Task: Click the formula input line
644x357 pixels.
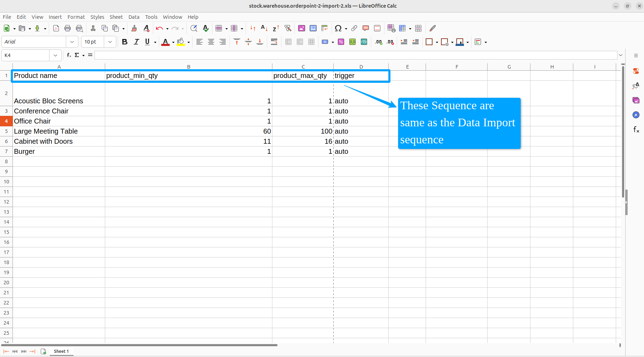Action: tap(356, 55)
